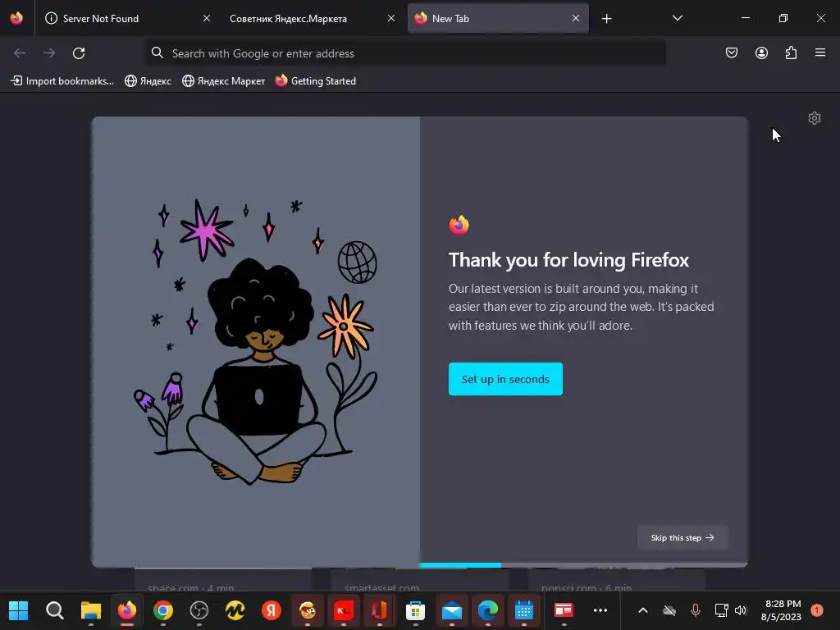The image size is (840, 630).
Task: Launch Microsoft Edge from taskbar
Action: click(x=487, y=610)
